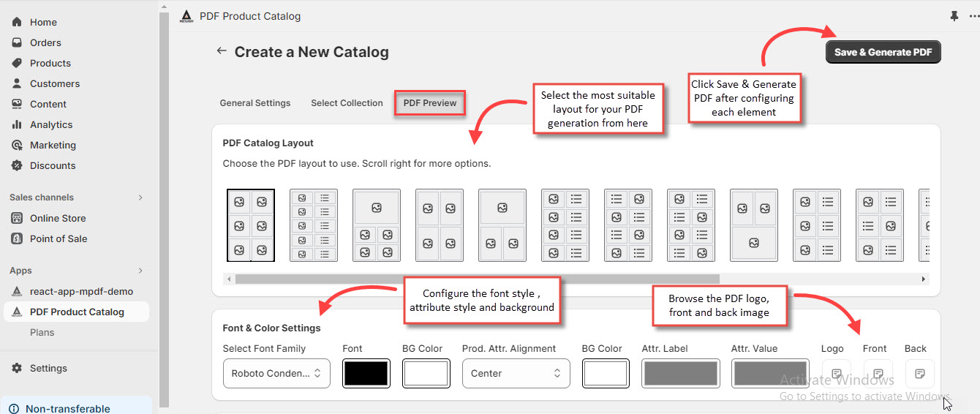The height and width of the screenshot is (414, 980).
Task: Click the Online Store icon
Action: point(17,218)
